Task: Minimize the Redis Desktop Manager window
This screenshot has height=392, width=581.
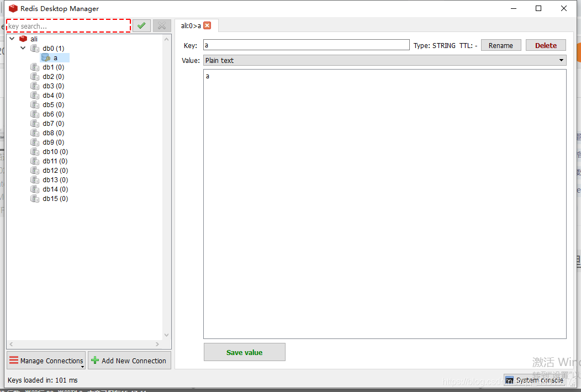Action: pos(514,8)
